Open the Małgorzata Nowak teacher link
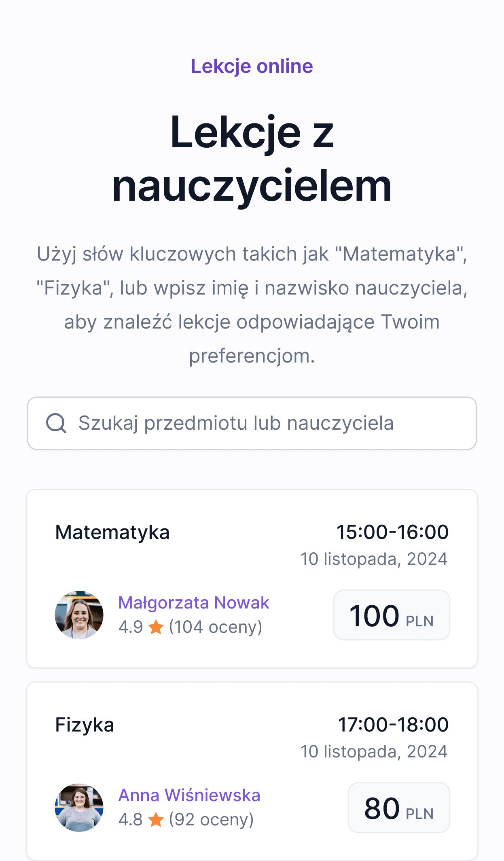The width and height of the screenshot is (504, 861). coord(193,602)
